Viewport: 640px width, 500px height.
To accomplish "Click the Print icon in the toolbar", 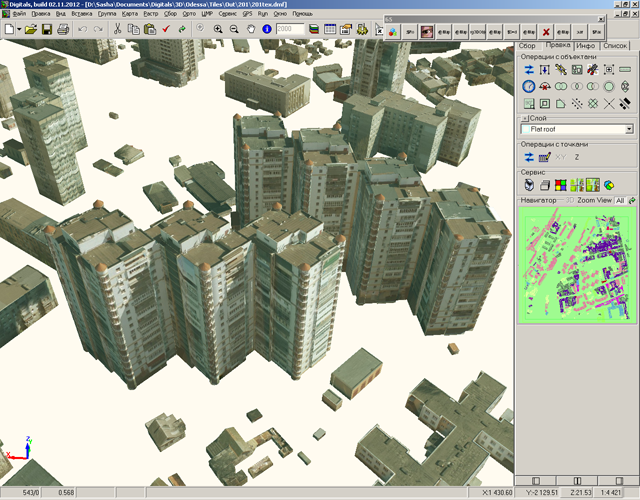I will (63, 30).
